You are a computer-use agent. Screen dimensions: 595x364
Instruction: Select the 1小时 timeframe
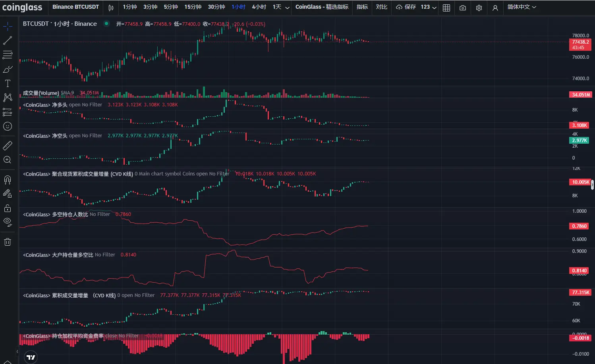(x=239, y=7)
